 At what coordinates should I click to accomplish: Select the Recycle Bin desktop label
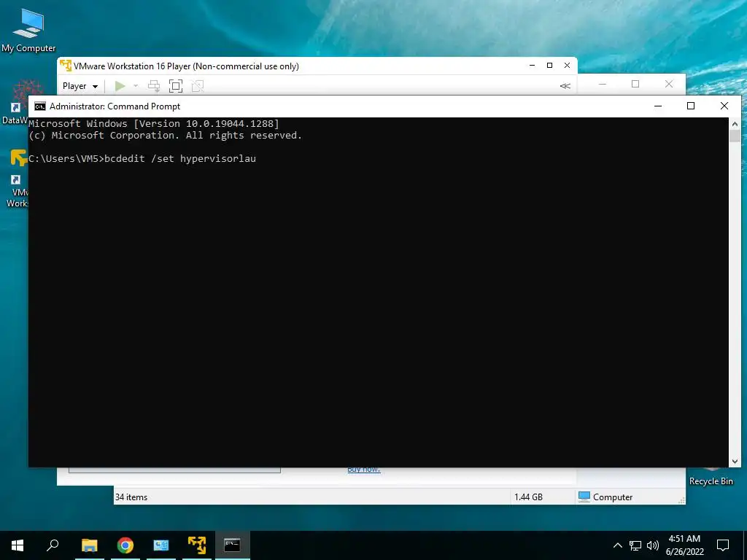point(711,481)
